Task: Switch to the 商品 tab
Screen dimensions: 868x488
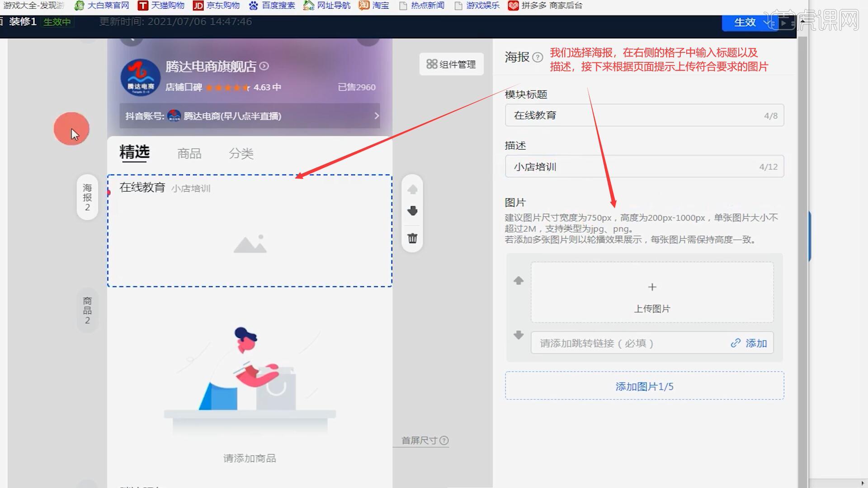Action: [189, 154]
